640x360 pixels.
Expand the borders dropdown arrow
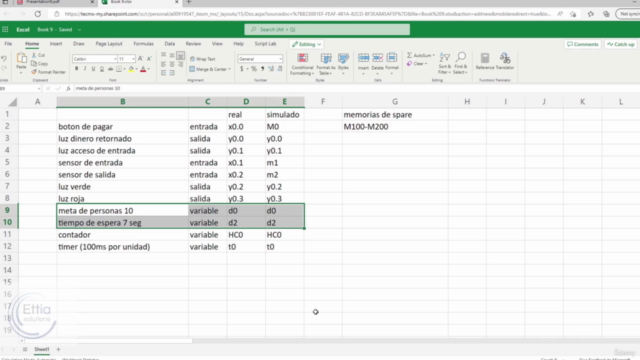[124, 69]
